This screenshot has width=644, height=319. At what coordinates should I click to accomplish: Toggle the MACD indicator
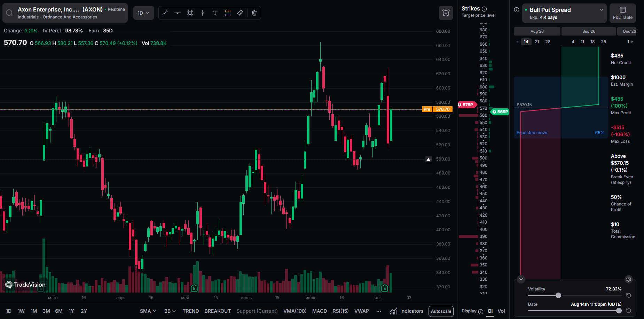[x=320, y=311]
